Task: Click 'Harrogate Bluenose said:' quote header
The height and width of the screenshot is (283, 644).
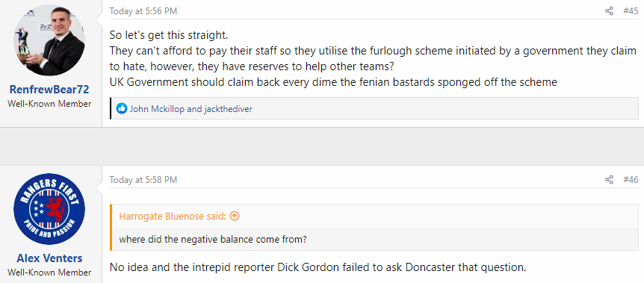Action: pos(173,216)
